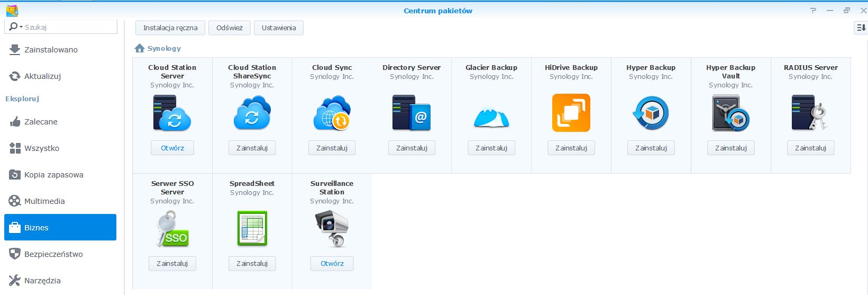Click the Surveillance Station camera icon
This screenshot has height=295, width=868.
pos(332,229)
